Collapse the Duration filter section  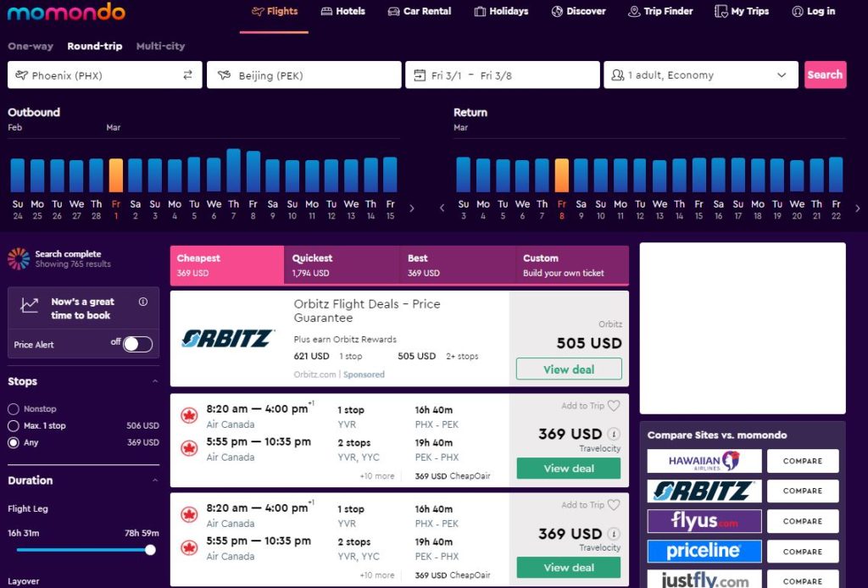(x=154, y=480)
